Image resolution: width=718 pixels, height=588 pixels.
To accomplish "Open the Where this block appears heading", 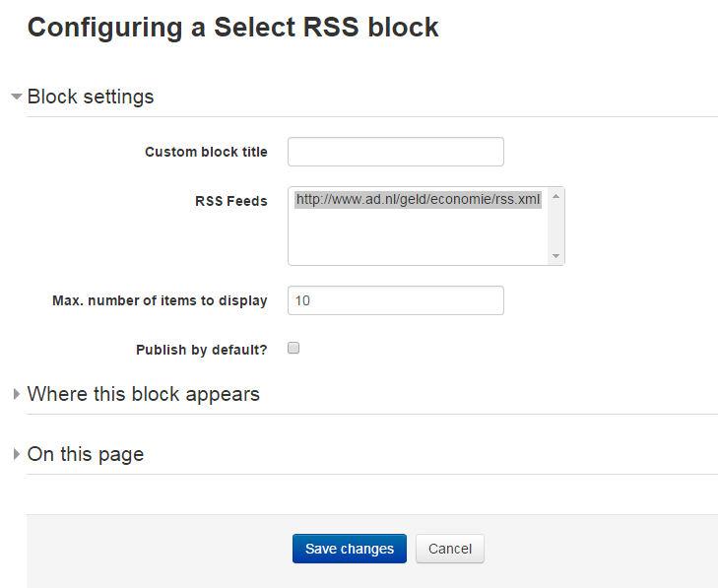I will pyautogui.click(x=144, y=394).
